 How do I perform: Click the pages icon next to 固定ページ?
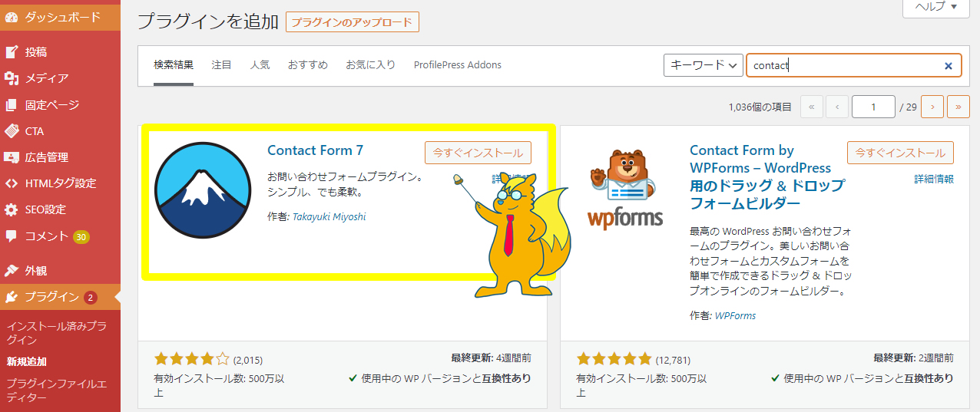tap(12, 104)
